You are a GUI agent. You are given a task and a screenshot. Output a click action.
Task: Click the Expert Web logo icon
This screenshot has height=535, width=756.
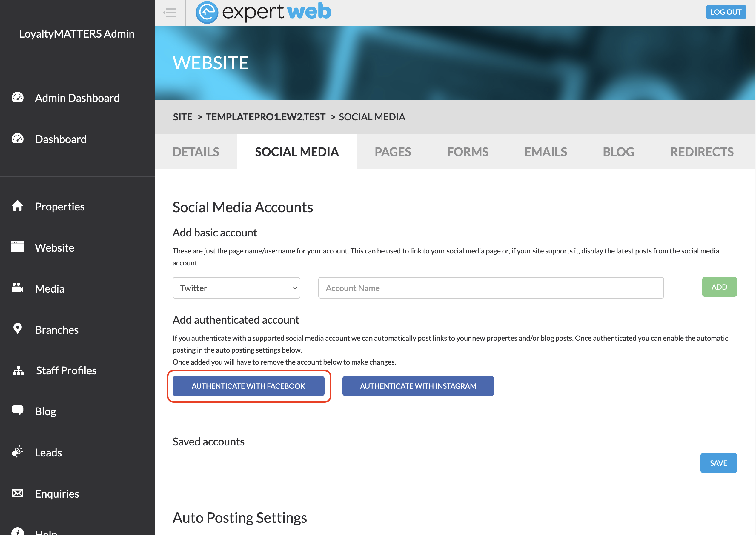click(207, 13)
